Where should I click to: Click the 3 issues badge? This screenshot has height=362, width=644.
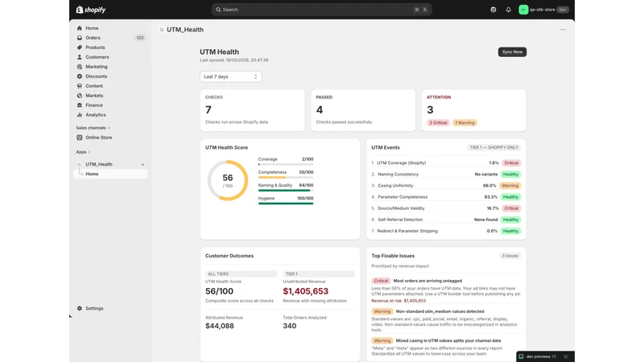pyautogui.click(x=510, y=256)
